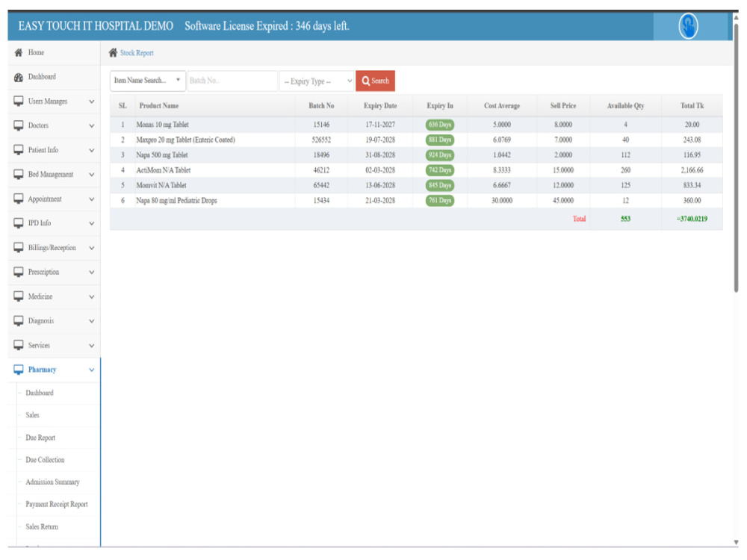The height and width of the screenshot is (560, 747).
Task: Open the Prescription menu item
Action: click(x=55, y=272)
